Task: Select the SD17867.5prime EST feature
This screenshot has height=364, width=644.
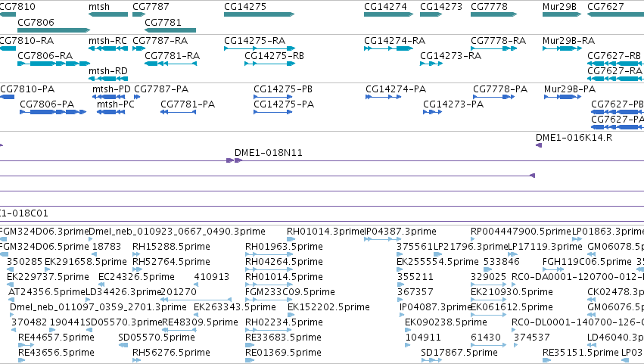Action: pyautogui.click(x=431, y=360)
